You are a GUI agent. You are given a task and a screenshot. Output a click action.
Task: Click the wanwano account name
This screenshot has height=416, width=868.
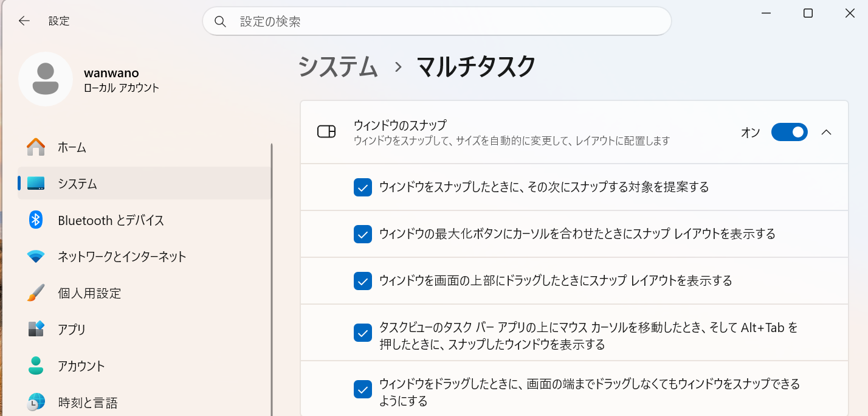click(x=111, y=73)
